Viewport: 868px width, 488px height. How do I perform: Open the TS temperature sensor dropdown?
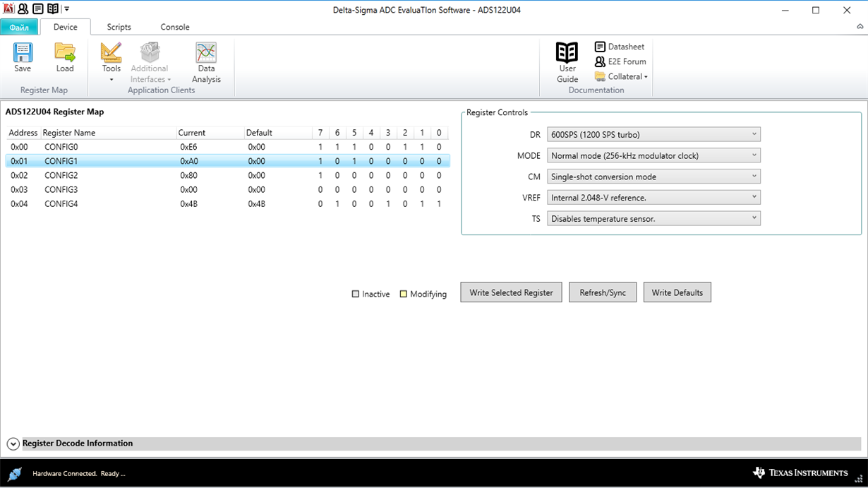tap(653, 219)
